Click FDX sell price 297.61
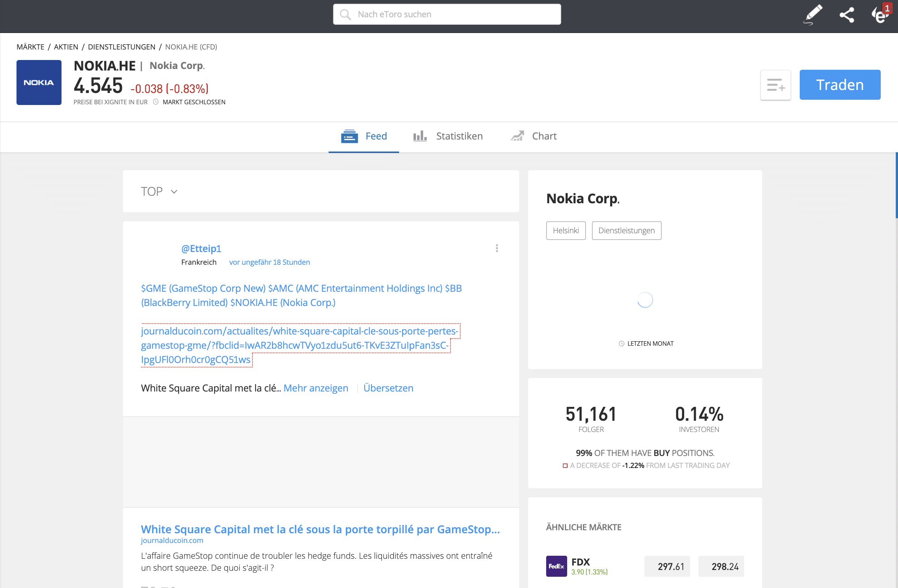This screenshot has width=898, height=588. tap(667, 566)
